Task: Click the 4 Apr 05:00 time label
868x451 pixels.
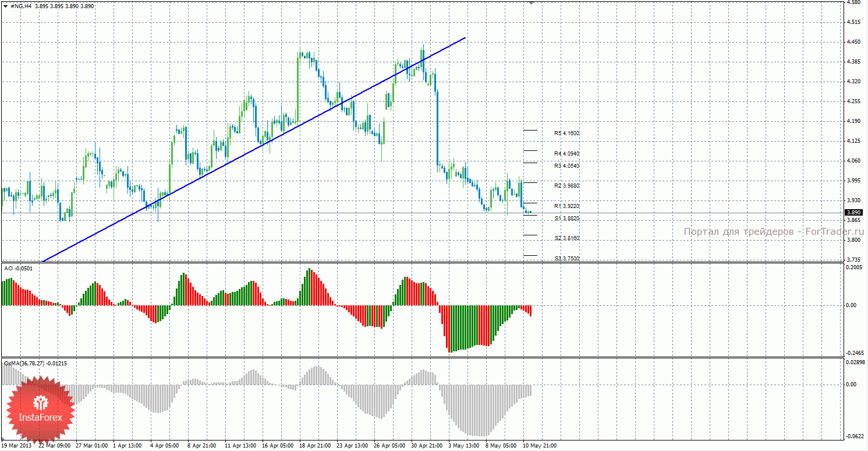Action: click(x=164, y=446)
